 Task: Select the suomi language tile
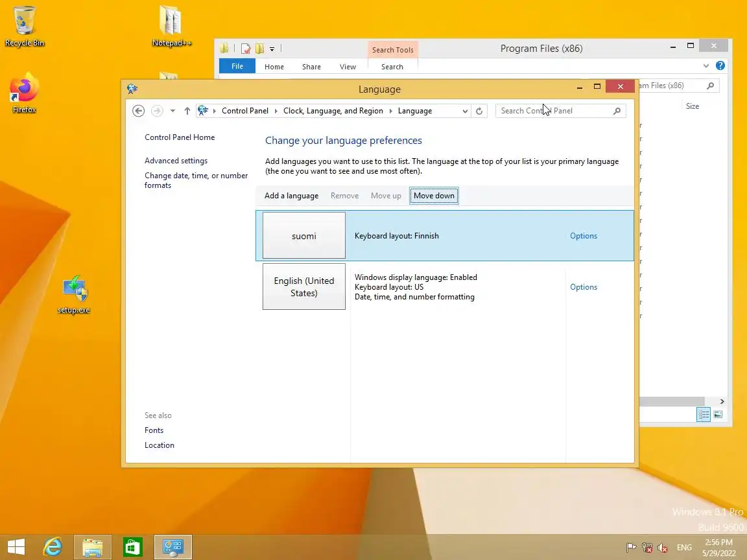(304, 236)
